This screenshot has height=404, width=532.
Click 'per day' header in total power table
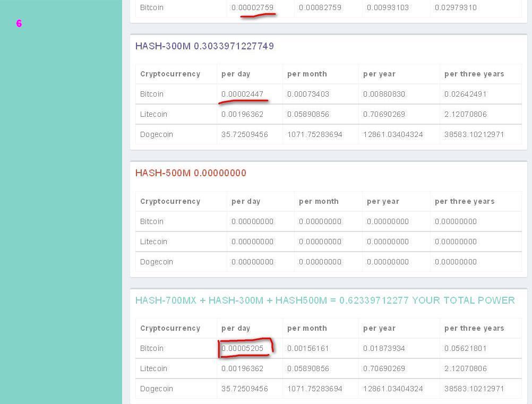pos(236,329)
